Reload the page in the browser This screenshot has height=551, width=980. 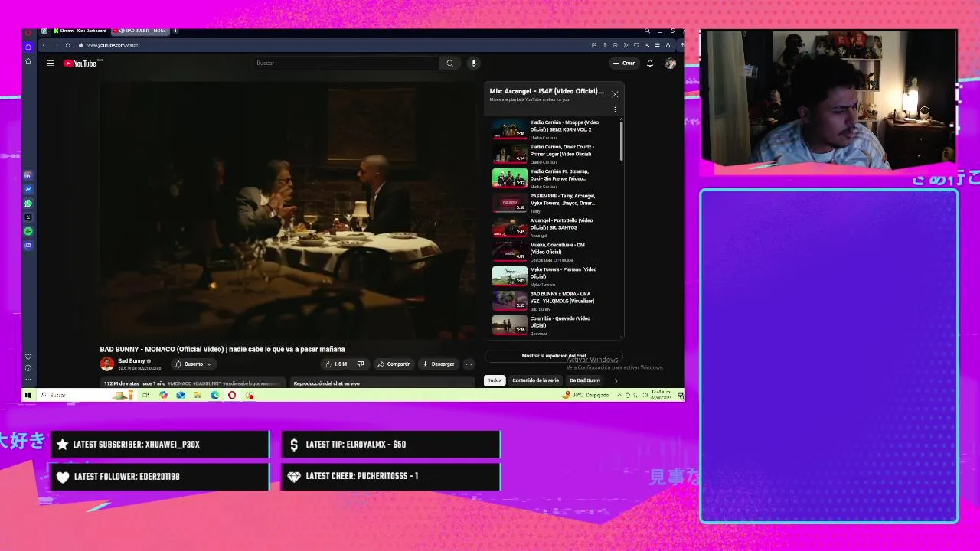pos(67,45)
